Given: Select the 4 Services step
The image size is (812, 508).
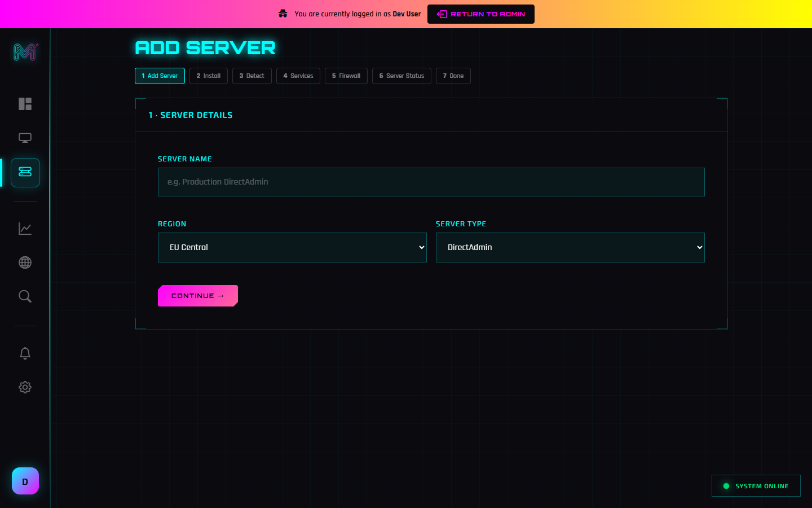Looking at the screenshot, I should click(x=298, y=76).
